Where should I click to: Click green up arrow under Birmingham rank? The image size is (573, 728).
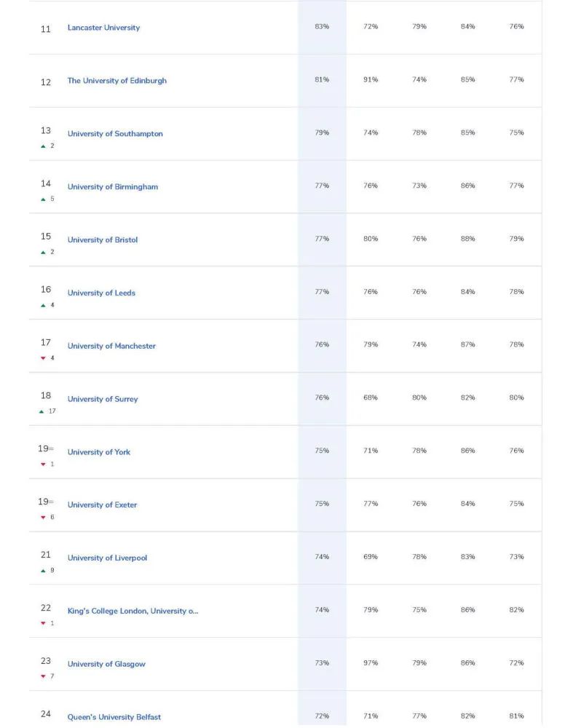(x=43, y=199)
